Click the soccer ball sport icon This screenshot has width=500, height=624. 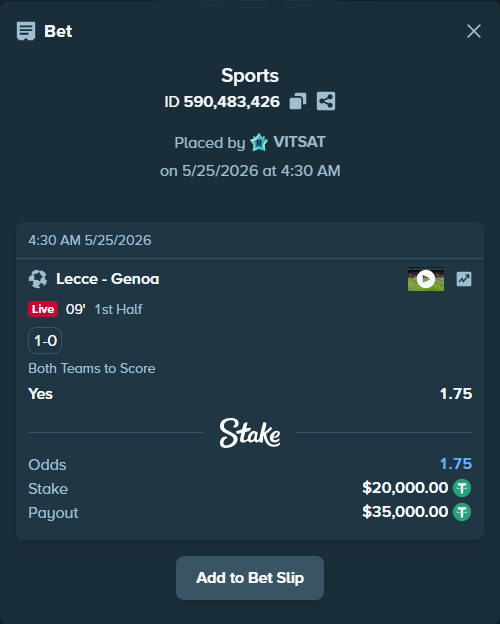(x=38, y=279)
